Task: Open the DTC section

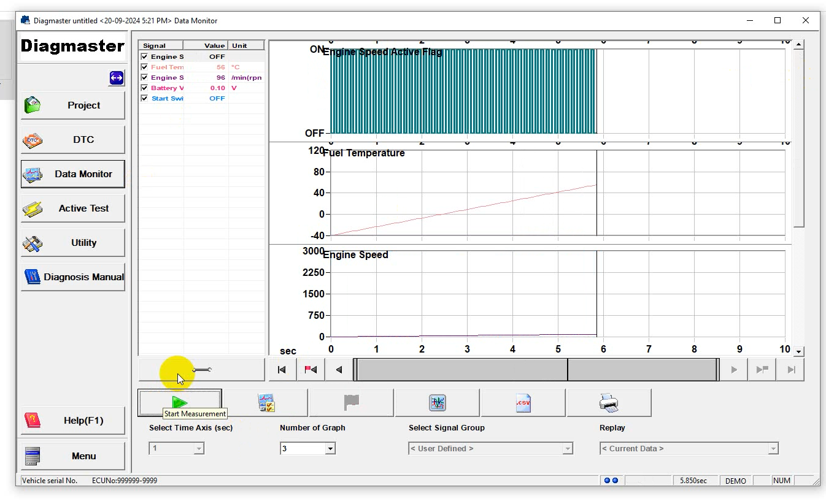Action: pos(73,140)
